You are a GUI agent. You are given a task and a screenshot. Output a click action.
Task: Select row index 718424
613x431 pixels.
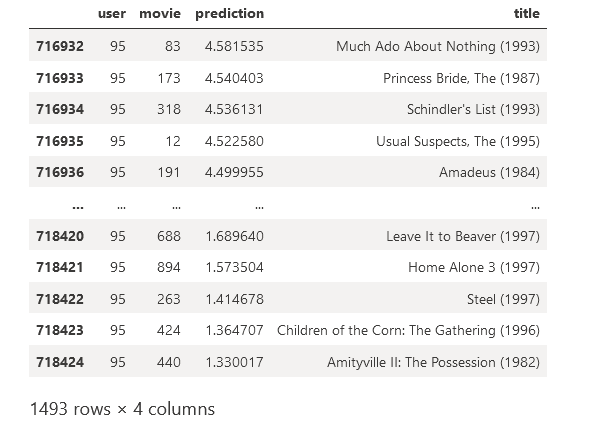(60, 362)
